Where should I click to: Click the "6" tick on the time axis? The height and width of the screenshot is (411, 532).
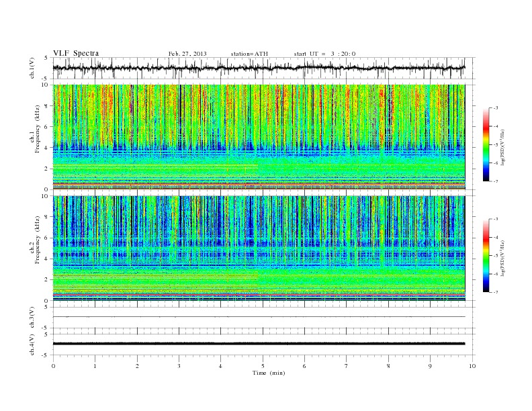[304, 366]
